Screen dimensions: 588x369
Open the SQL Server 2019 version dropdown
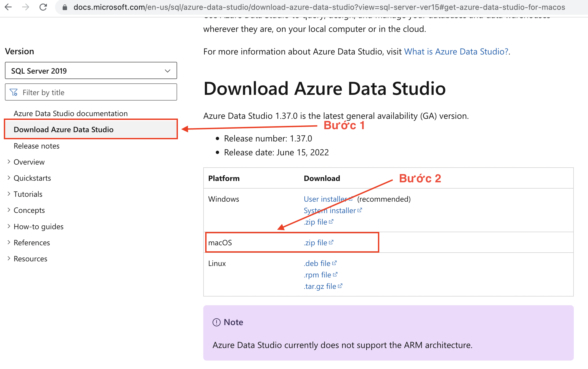click(91, 71)
